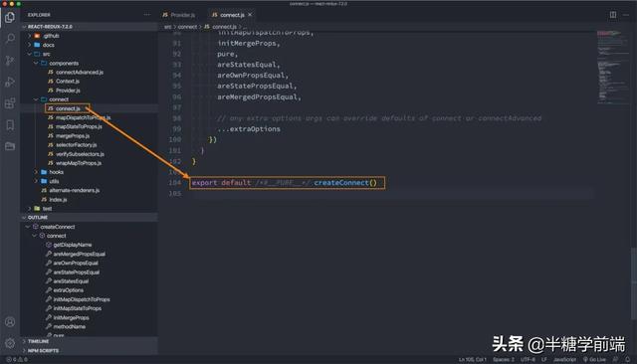This screenshot has height=364, width=637.
Task: Open editor More Actions ellipsis
Action: point(626,15)
